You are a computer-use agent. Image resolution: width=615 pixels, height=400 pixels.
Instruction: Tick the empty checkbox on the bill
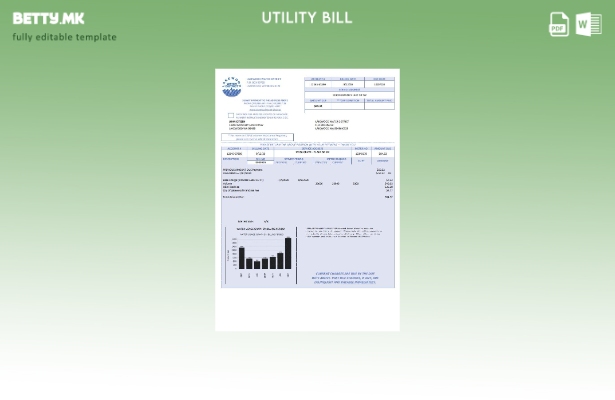click(231, 115)
